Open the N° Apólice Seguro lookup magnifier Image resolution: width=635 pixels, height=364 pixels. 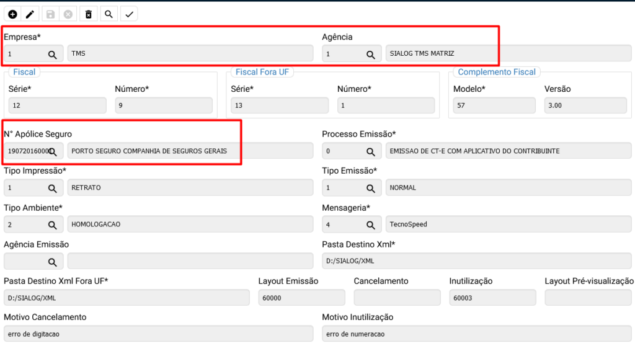(x=53, y=151)
